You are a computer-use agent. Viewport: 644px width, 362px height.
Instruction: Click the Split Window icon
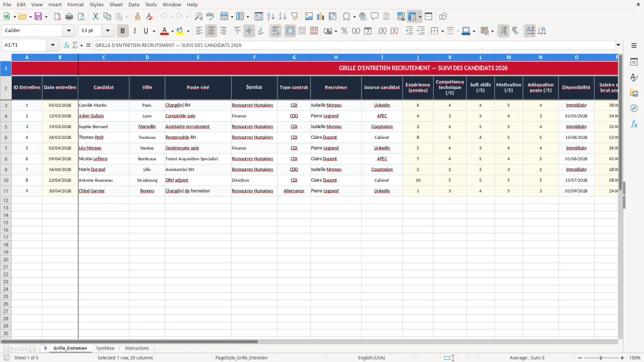[x=428, y=17]
